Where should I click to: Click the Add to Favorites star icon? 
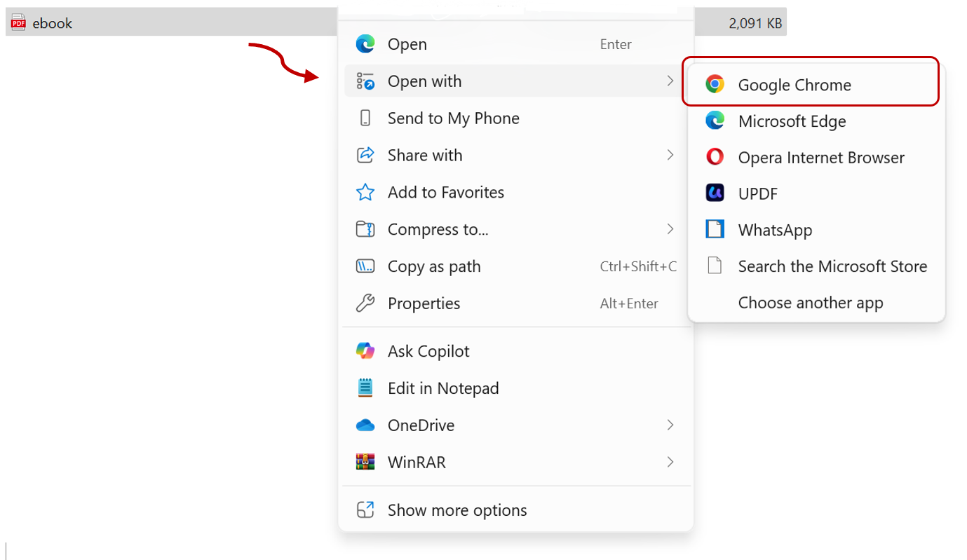pos(365,192)
